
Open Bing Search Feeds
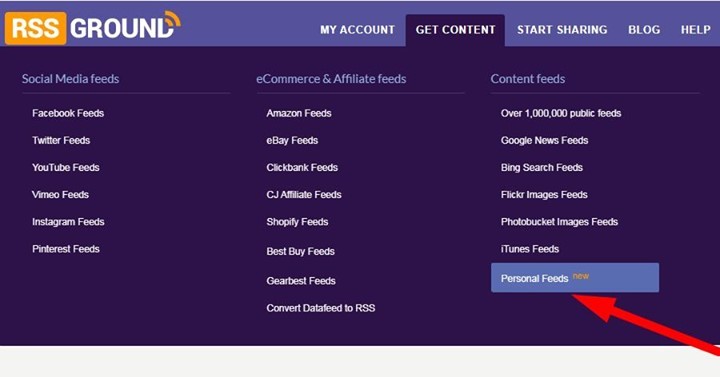pyautogui.click(x=542, y=167)
